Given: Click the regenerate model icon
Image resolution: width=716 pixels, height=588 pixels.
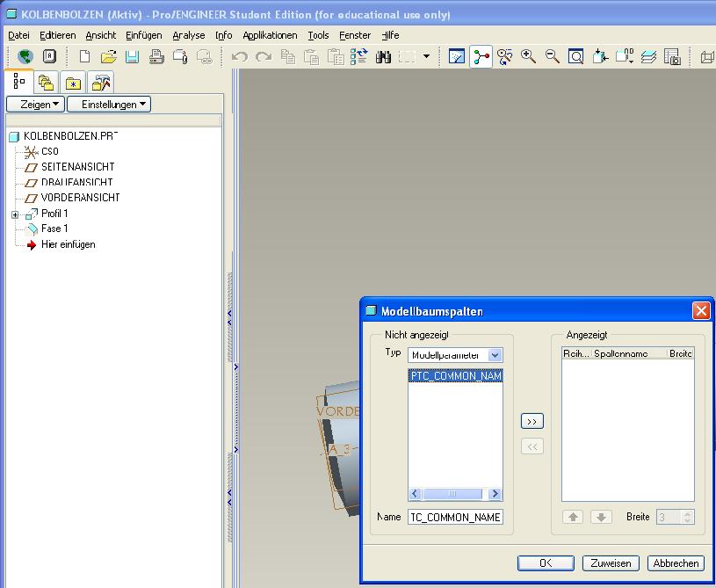Looking at the screenshot, I should coord(359,56).
